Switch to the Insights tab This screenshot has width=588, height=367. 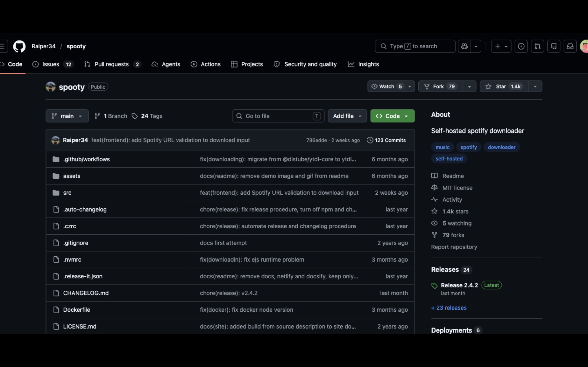[x=364, y=64]
